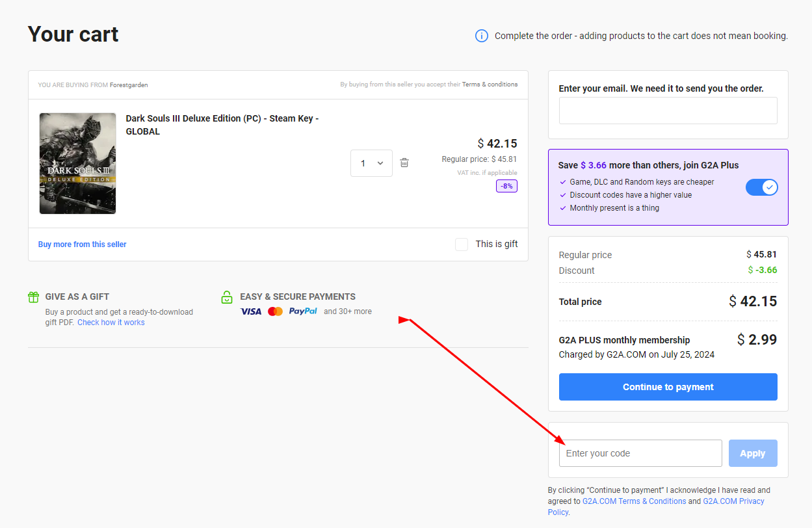The width and height of the screenshot is (812, 528).
Task: Click the Discount $ -3.66 value
Action: [763, 270]
